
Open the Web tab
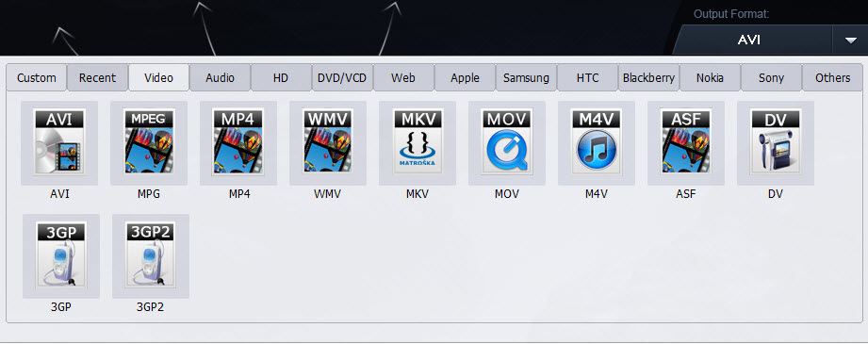point(403,77)
